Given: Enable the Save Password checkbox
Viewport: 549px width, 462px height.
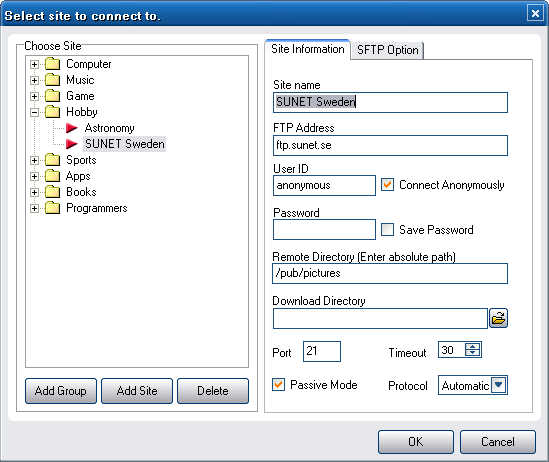Looking at the screenshot, I should click(387, 230).
